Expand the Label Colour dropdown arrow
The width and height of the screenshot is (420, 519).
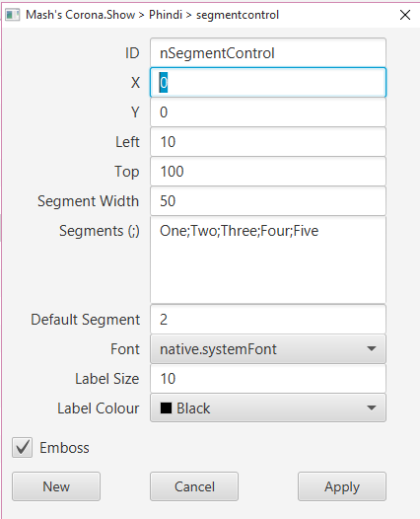click(372, 408)
